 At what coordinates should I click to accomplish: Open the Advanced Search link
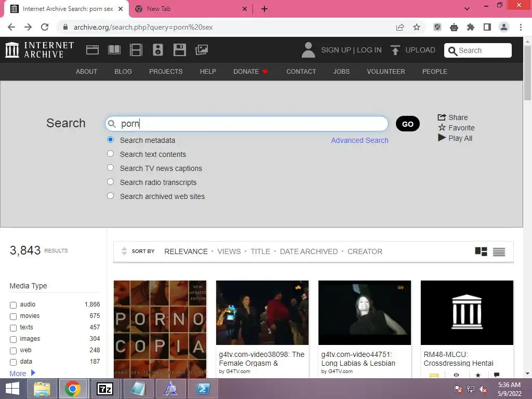click(x=360, y=140)
